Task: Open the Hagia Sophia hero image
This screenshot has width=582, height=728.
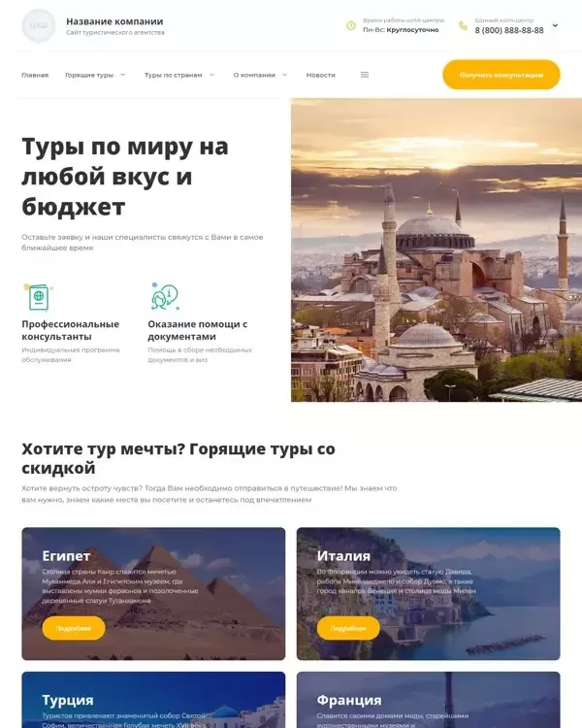Action: pyautogui.click(x=436, y=249)
